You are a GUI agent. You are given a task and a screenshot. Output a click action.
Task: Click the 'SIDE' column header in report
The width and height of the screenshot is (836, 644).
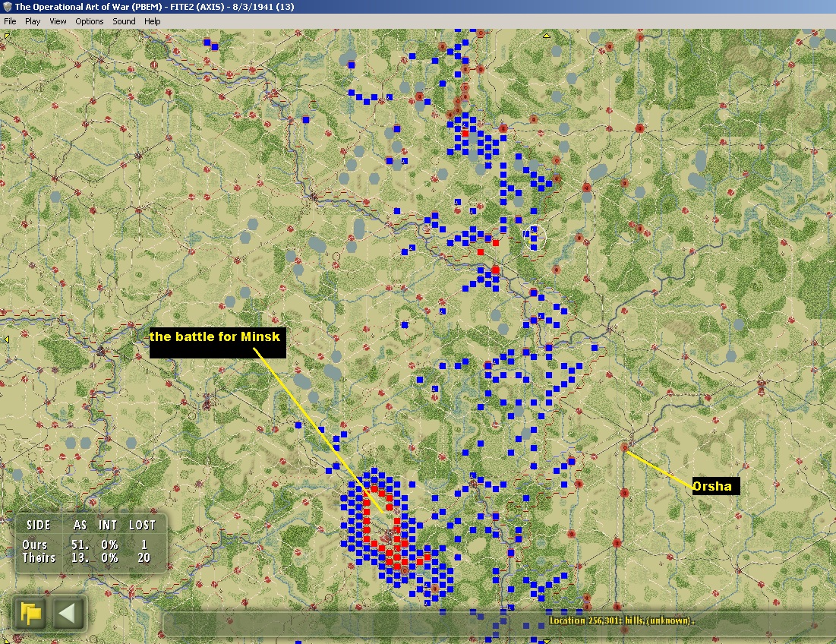39,525
